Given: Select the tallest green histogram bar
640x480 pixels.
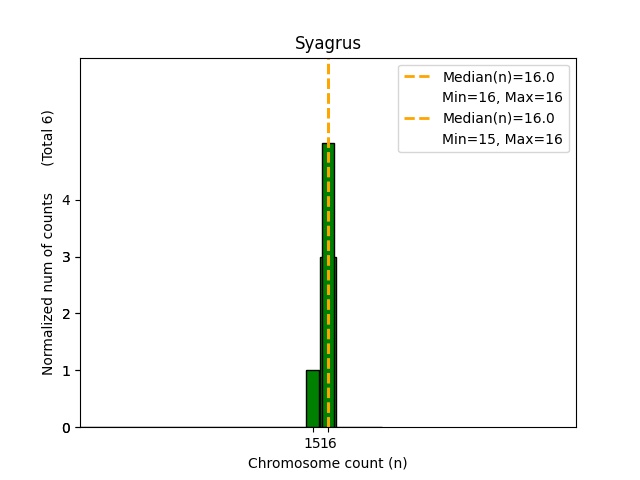Looking at the screenshot, I should click(x=328, y=200).
